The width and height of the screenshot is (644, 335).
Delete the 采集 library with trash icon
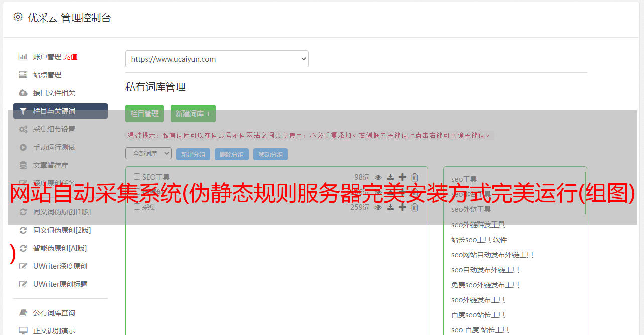coord(415,207)
